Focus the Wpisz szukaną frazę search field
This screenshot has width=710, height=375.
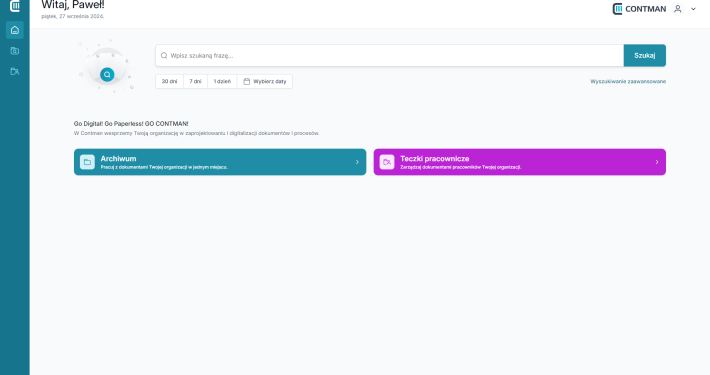click(390, 56)
